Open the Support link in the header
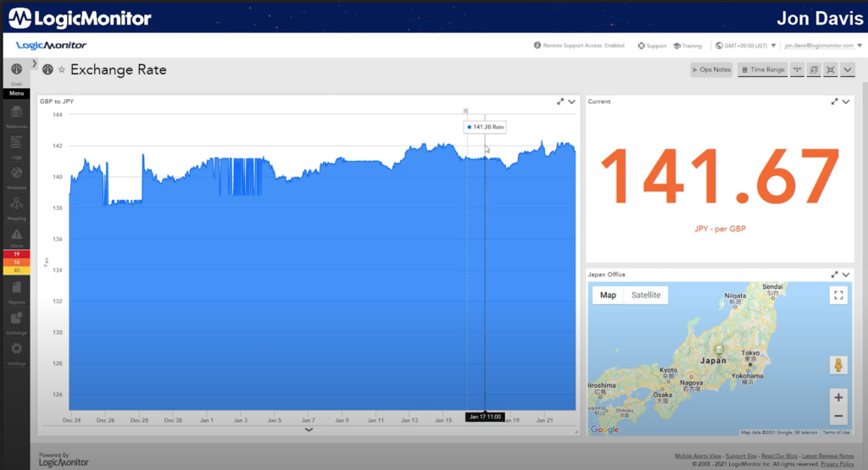This screenshot has width=868, height=470. click(651, 46)
